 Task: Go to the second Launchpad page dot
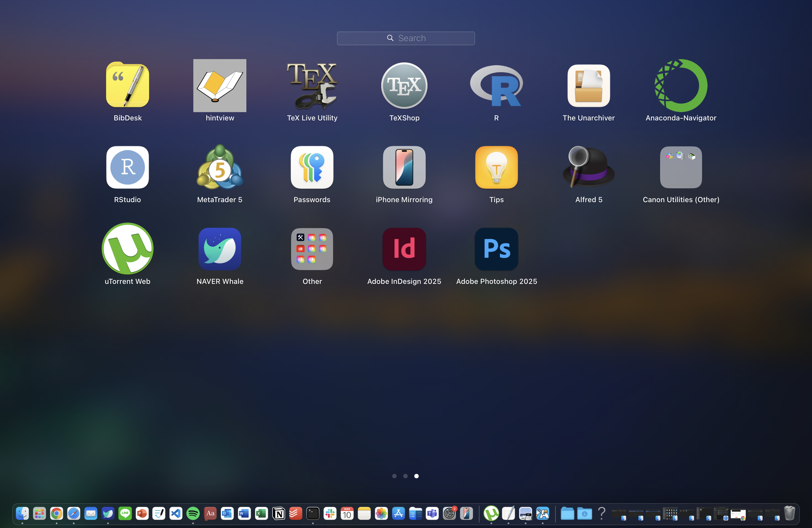405,476
